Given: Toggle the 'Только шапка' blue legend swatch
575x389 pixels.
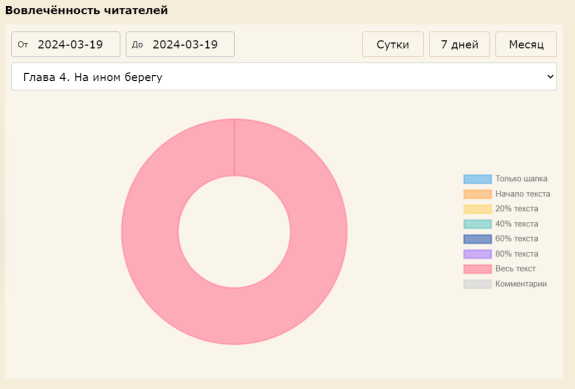Looking at the screenshot, I should pos(477,179).
